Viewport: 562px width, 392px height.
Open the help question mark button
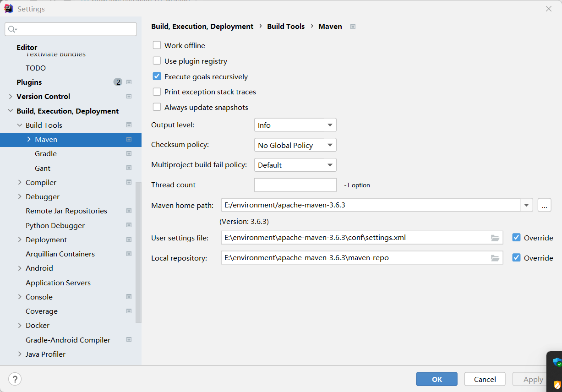pyautogui.click(x=15, y=379)
